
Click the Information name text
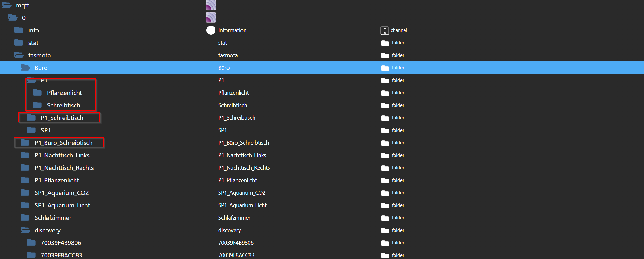[232, 30]
